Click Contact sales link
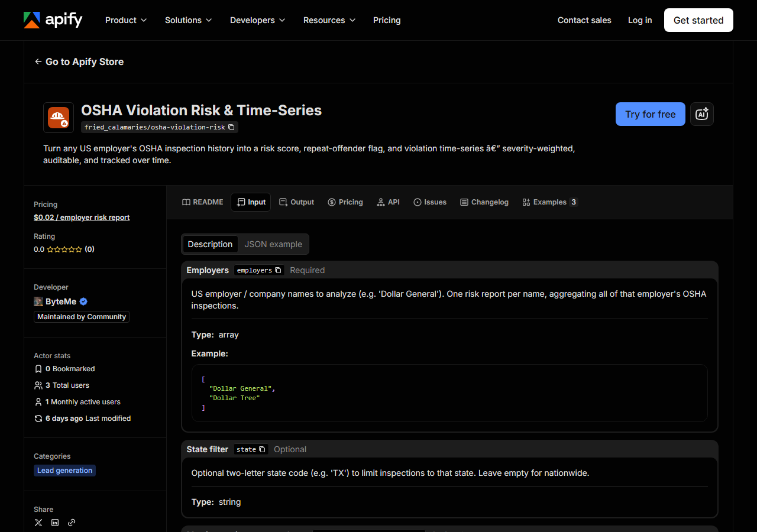Screen dimensions: 757x532 [584, 20]
